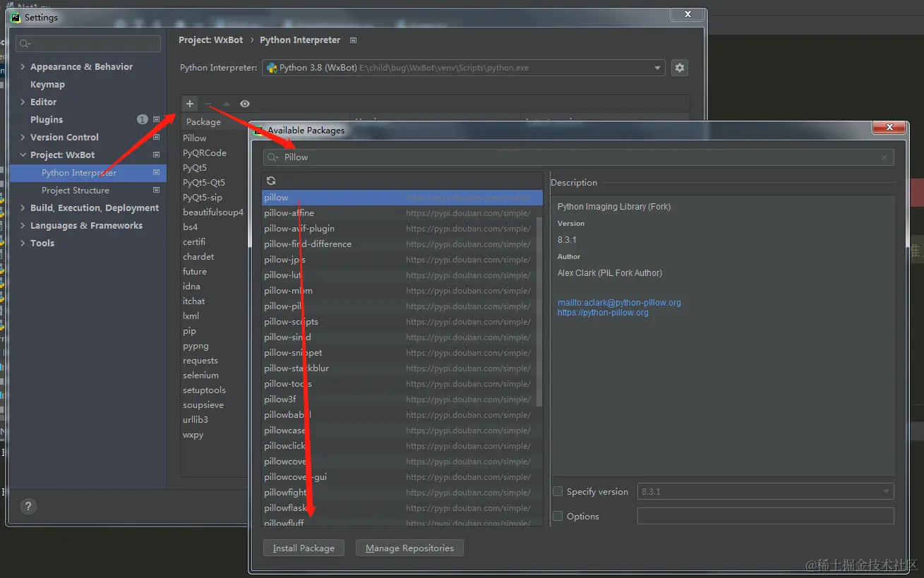924x578 pixels.
Task: Click the Manage Repositories button
Action: [409, 548]
